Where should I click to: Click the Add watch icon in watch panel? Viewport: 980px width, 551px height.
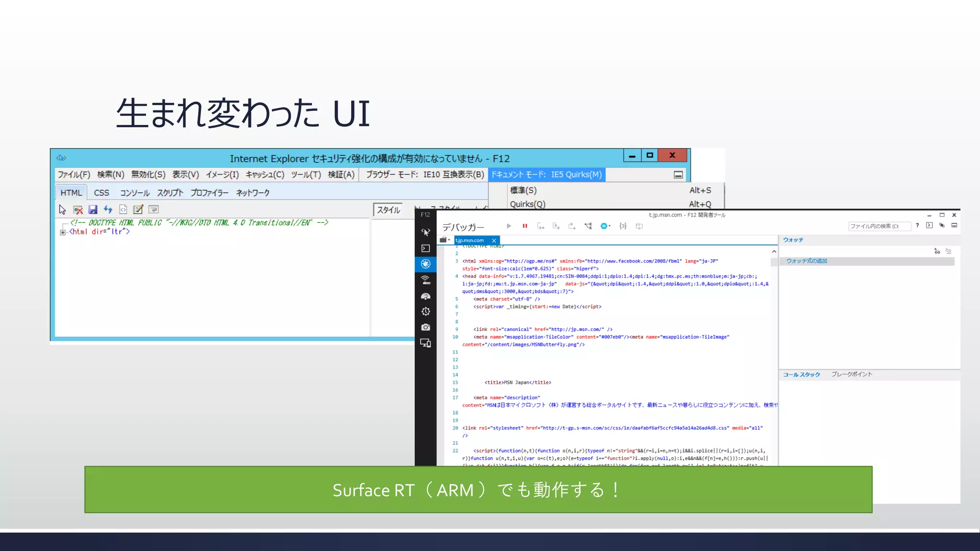tap(937, 251)
